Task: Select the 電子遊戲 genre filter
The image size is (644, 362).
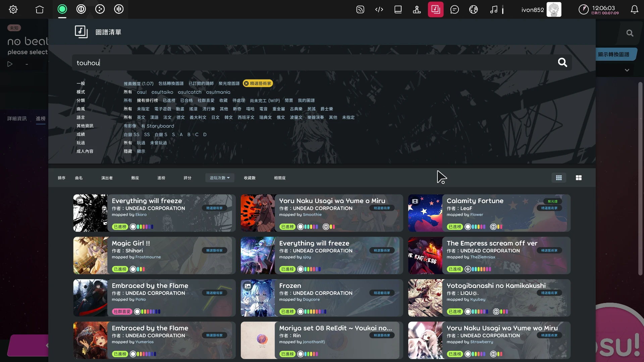Action: tap(163, 109)
